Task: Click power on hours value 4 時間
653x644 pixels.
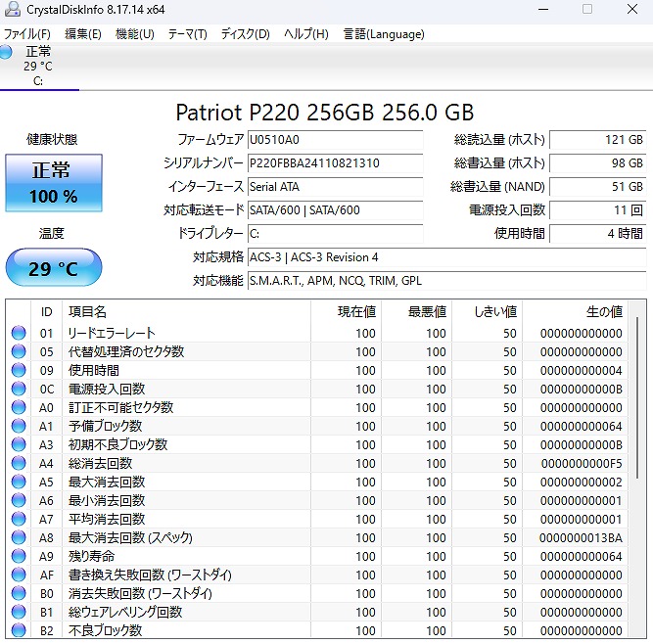Action: (x=598, y=234)
